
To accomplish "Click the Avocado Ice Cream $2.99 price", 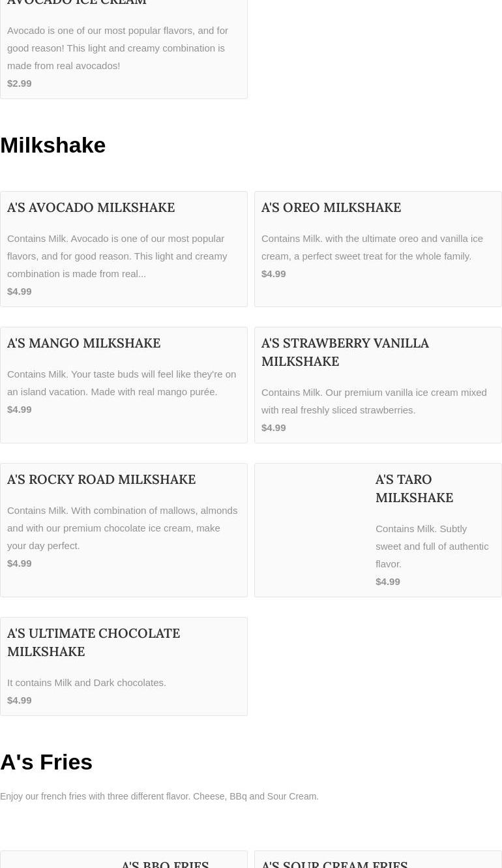I will (20, 83).
